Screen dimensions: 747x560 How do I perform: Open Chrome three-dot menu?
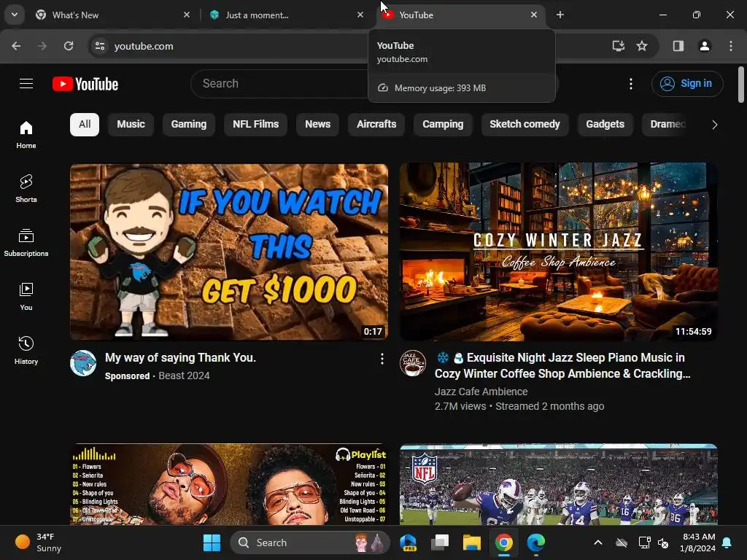coord(731,46)
